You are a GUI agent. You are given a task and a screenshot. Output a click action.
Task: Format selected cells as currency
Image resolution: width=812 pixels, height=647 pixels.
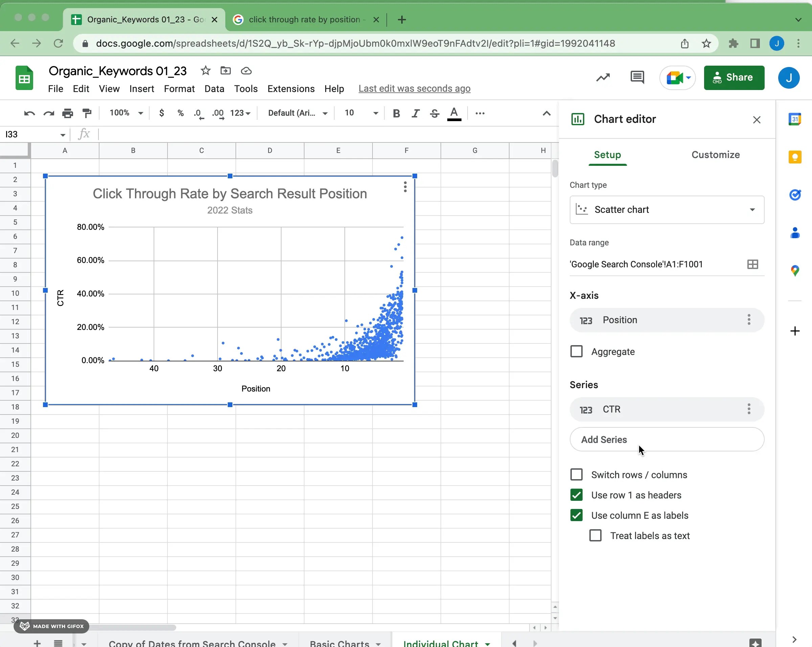click(x=162, y=113)
